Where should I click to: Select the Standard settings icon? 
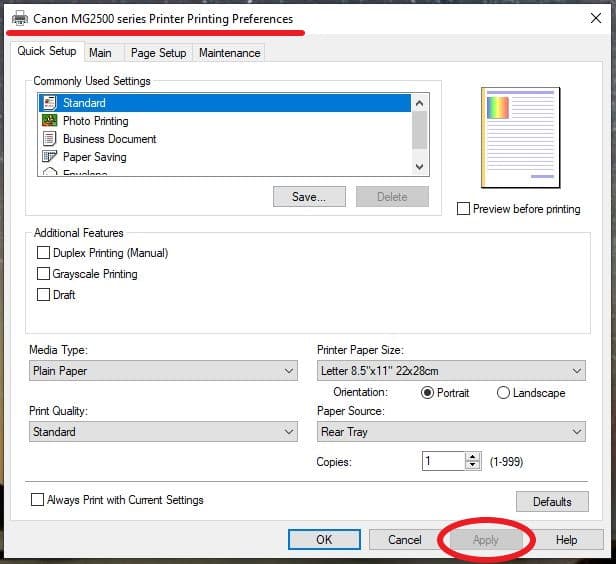tap(49, 103)
